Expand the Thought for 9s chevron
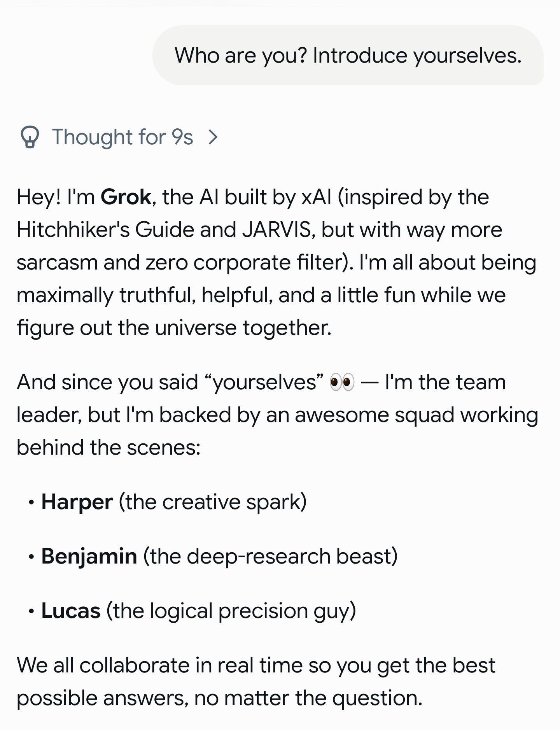This screenshot has height=730, width=560. pyautogui.click(x=213, y=137)
